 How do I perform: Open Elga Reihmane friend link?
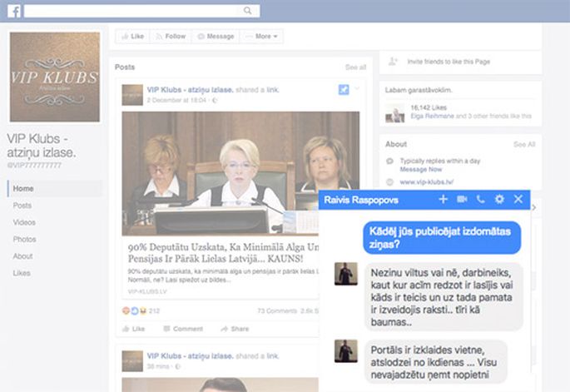(432, 116)
